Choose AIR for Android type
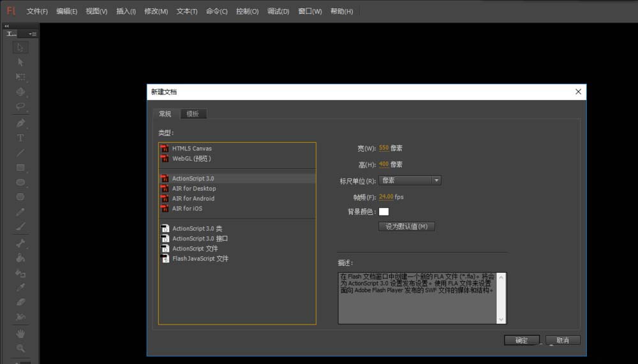This screenshot has width=638, height=364. 237,198
